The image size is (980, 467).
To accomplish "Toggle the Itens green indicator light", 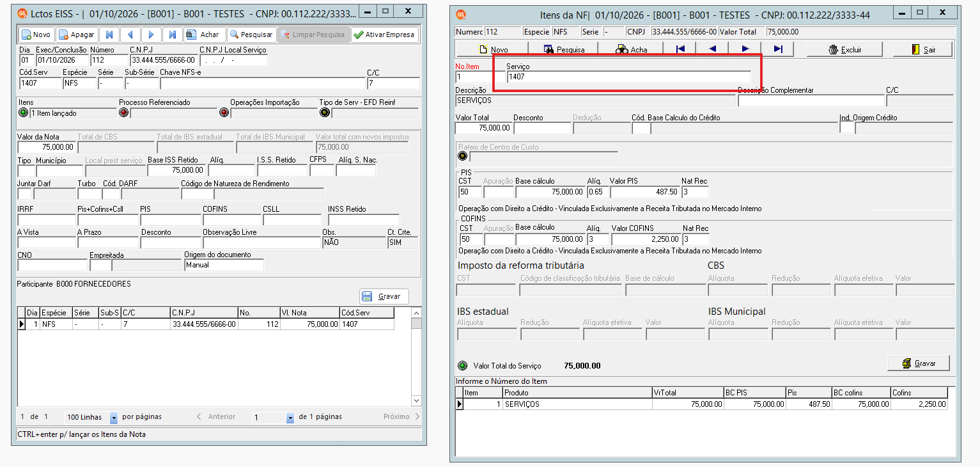I will coord(24,113).
